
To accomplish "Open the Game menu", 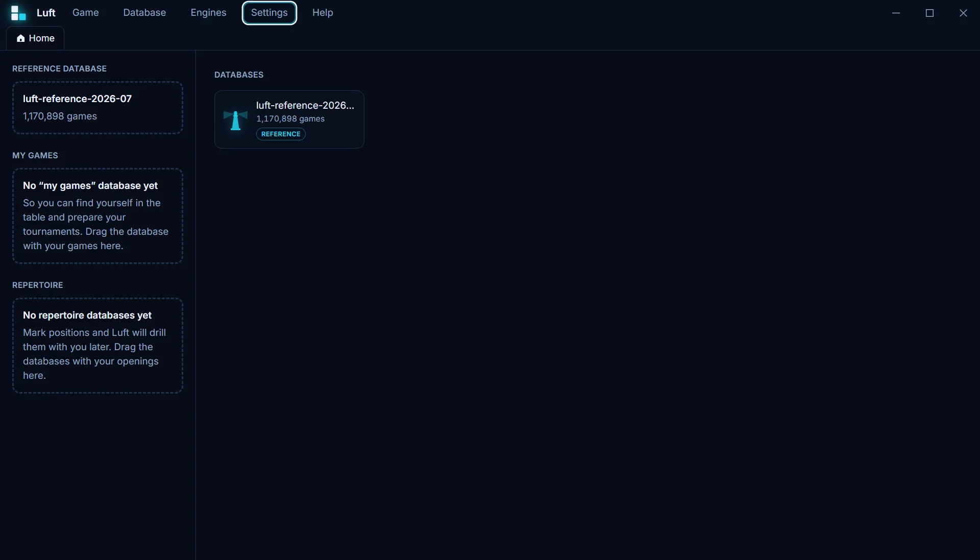I will (86, 13).
